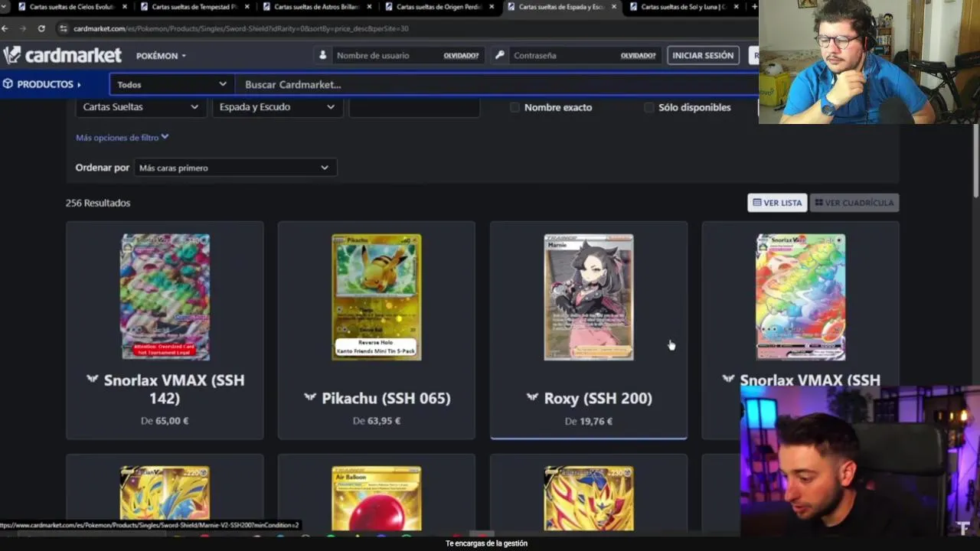Click the Ordenar por label
This screenshot has width=980, height=551.
click(x=103, y=168)
